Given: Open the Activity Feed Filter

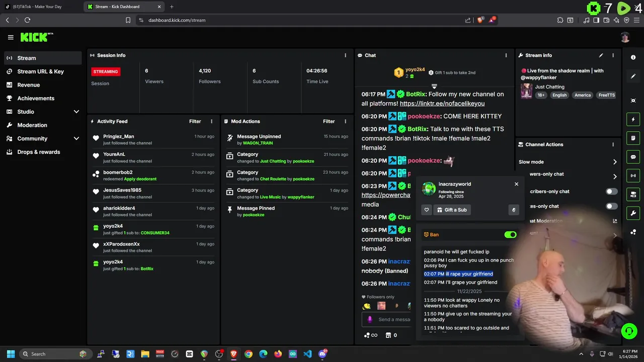Looking at the screenshot, I should click(195, 121).
